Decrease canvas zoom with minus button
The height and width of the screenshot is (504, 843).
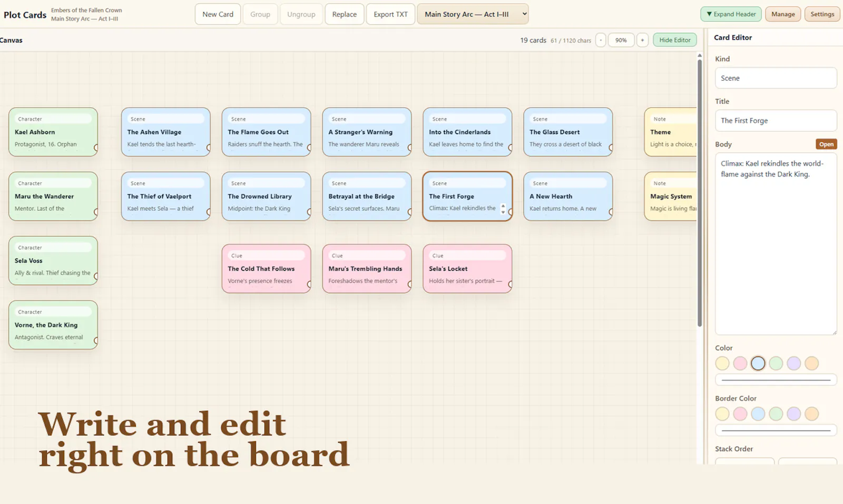(601, 40)
